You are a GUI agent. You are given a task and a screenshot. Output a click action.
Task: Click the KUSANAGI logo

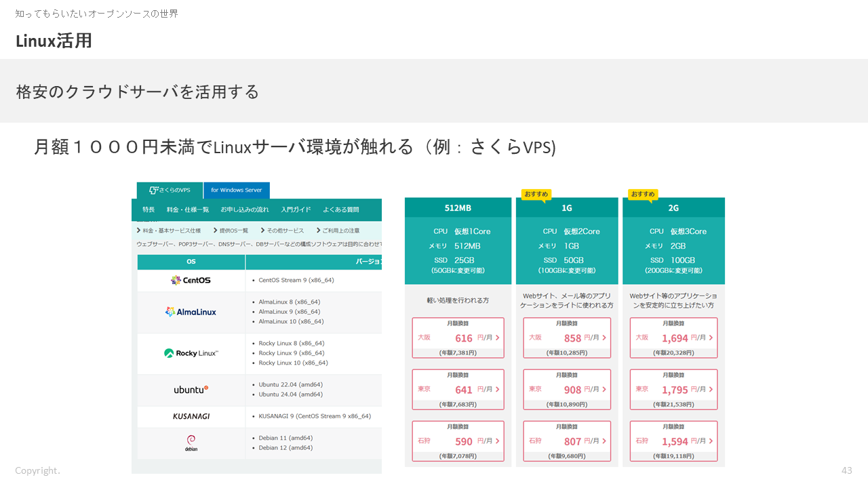click(191, 416)
